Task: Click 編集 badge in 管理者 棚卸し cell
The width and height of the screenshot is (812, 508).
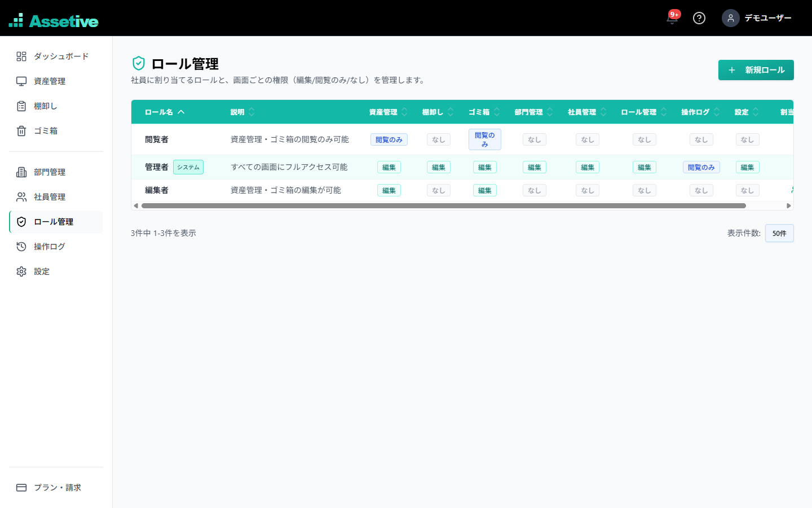Action: tap(439, 167)
